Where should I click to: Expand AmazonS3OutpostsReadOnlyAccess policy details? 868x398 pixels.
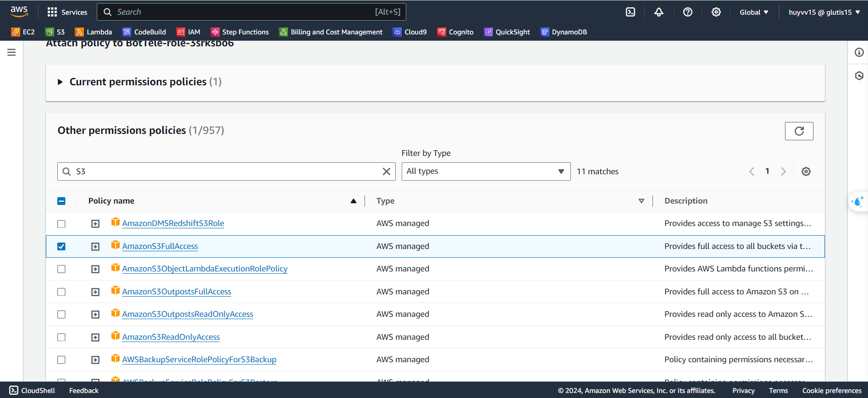click(x=95, y=315)
